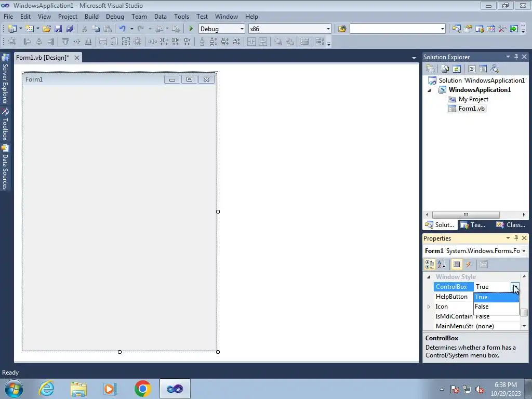The width and height of the screenshot is (532, 399).
Task: Open the Data Sources side tab
Action: [x=5, y=167]
